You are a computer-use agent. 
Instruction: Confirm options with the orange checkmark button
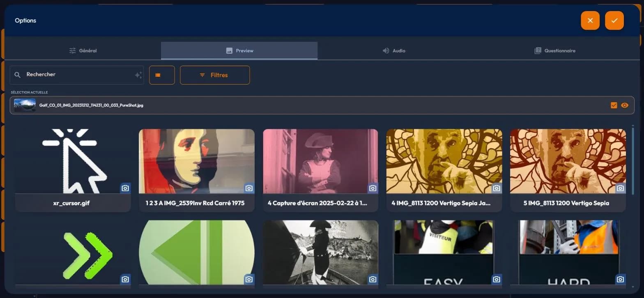pos(614,21)
